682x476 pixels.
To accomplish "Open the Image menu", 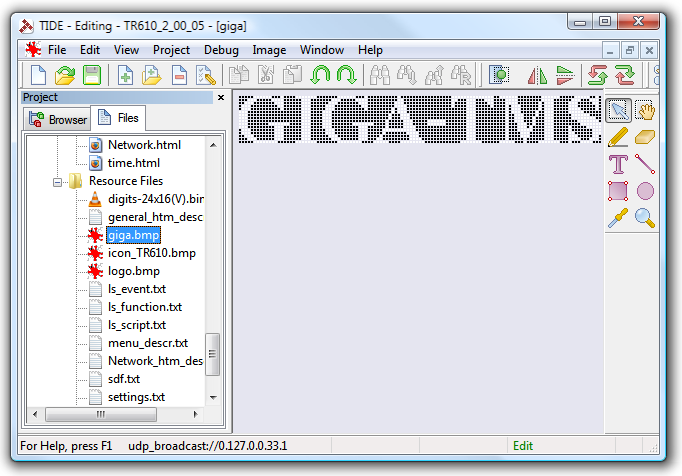I will (269, 50).
